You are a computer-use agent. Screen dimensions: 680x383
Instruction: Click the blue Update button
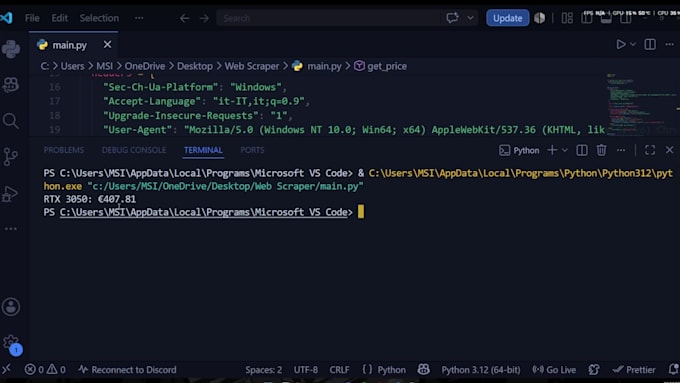coord(507,18)
